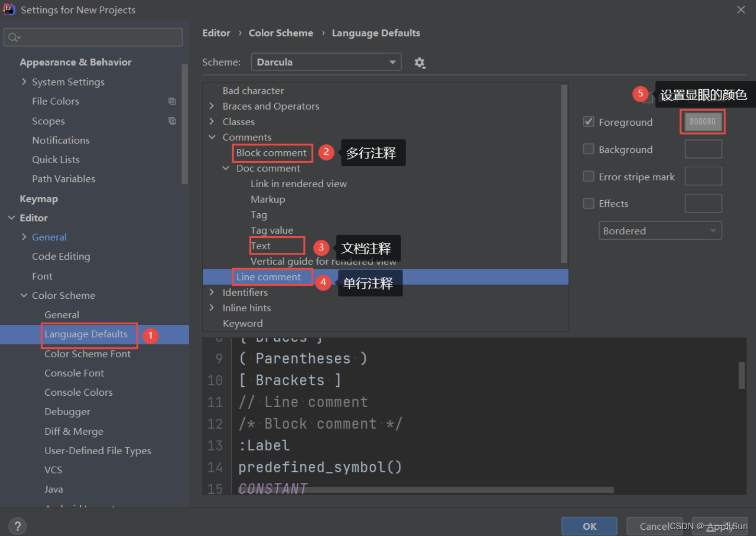Screen dimensions: 756x536
Task: Expand the Inline hints group
Action: tap(212, 308)
